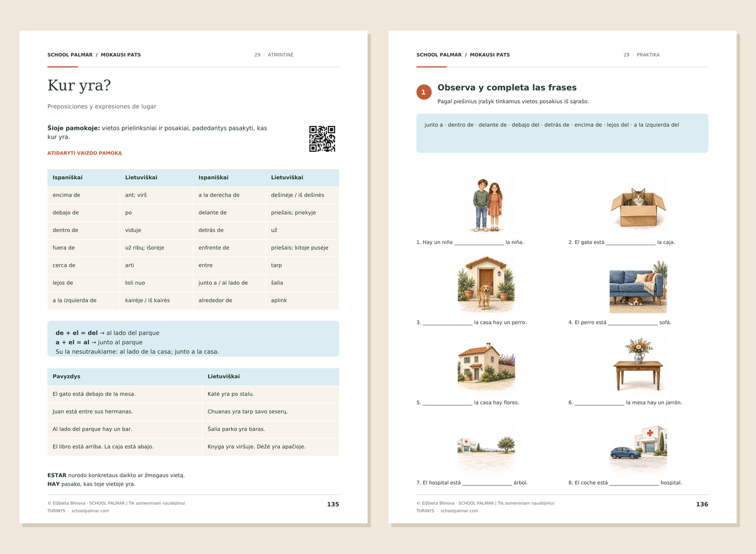Screen dimensions: 756x554
Task: Click the blank in sentence 2 about el gato
Action: 631,243
